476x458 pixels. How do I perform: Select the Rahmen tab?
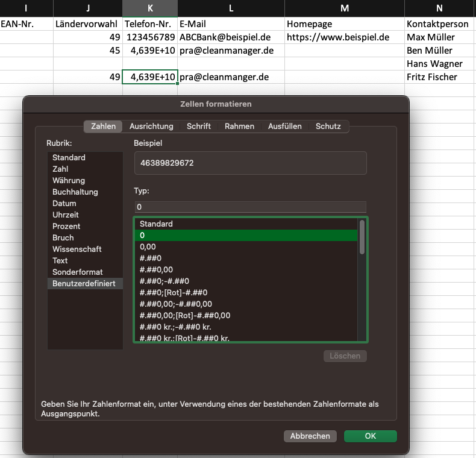coord(239,126)
